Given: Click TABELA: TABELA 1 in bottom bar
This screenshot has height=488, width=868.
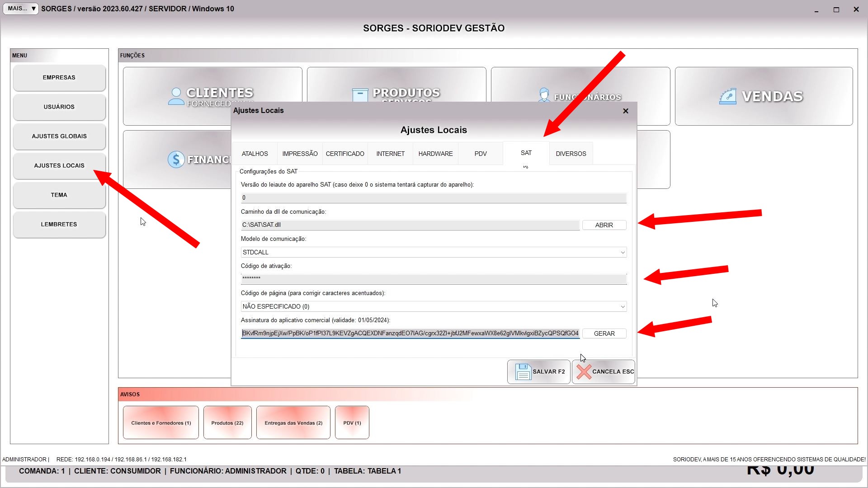Looking at the screenshot, I should click(x=368, y=471).
